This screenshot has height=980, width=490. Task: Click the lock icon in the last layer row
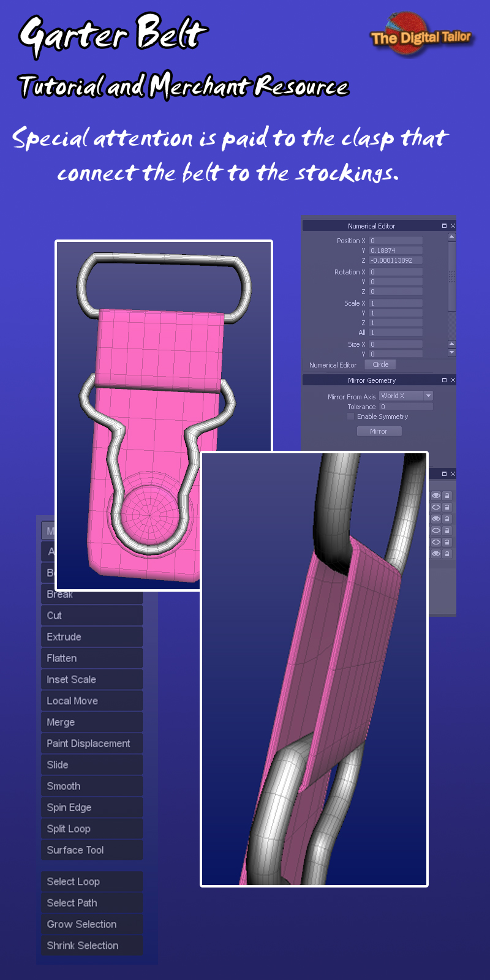447,554
